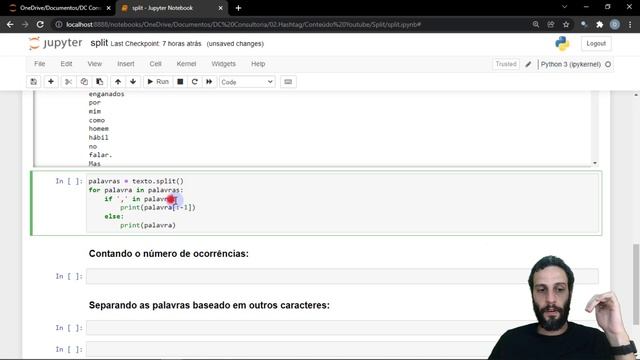The image size is (640, 360).
Task: Open the Edit menu
Action: [x=66, y=64]
